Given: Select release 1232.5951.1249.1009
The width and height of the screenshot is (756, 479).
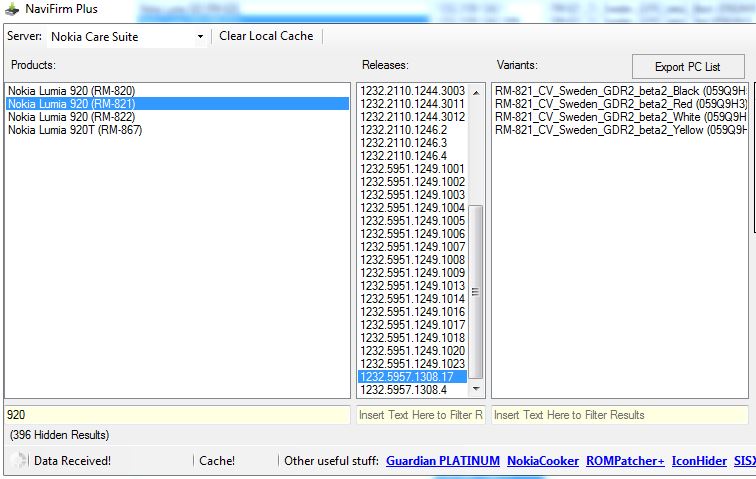Looking at the screenshot, I should [413, 273].
